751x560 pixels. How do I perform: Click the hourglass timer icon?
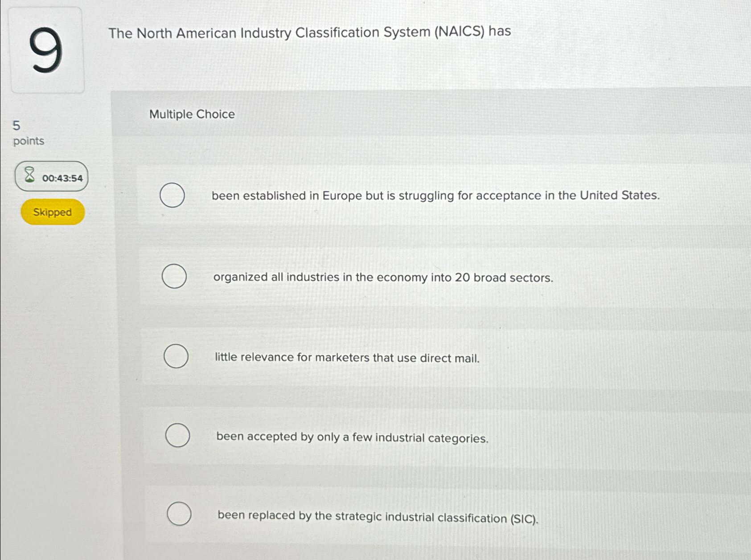pos(29,176)
